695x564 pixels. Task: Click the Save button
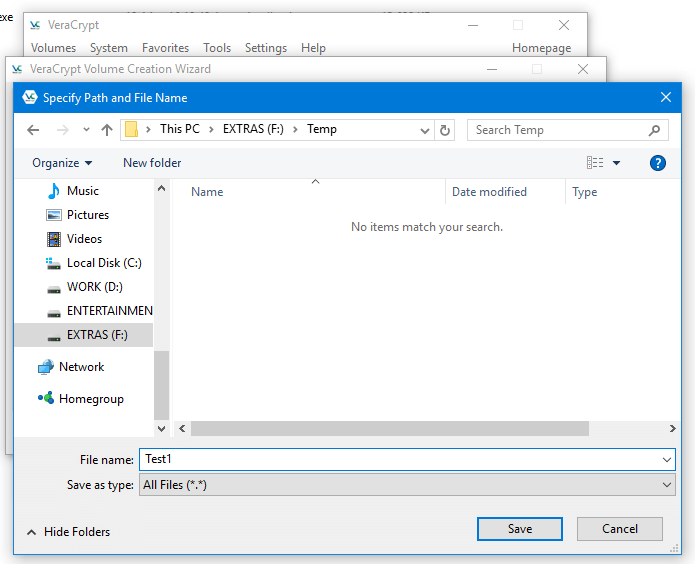click(x=520, y=529)
